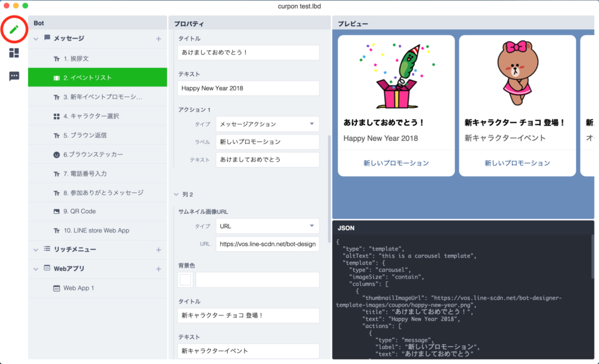Viewport: 599px width, 364px height.
Task: Click the text icon beside 1. 挨拶文
Action: point(57,59)
